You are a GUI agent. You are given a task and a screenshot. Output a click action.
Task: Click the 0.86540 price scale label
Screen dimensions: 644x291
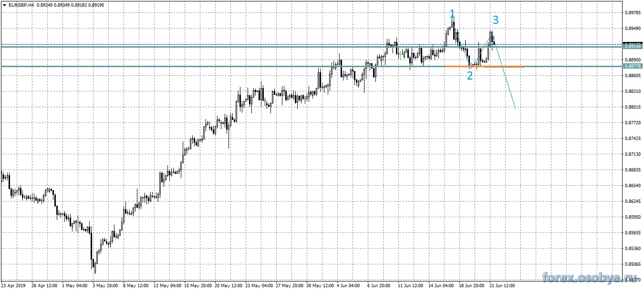pos(633,186)
